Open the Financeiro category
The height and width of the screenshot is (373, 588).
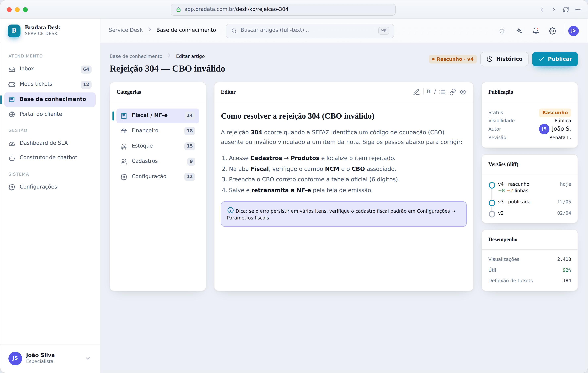point(157,130)
